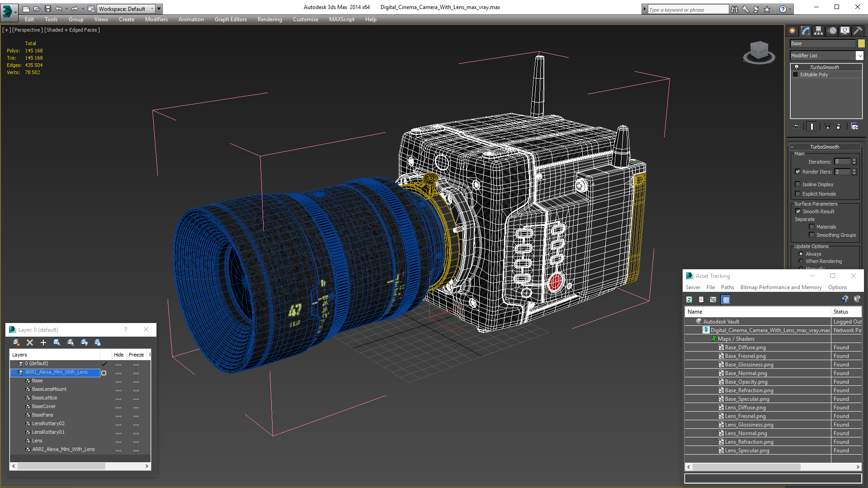The height and width of the screenshot is (488, 868).
Task: Click binoculars search icon in title bar
Action: (734, 9)
